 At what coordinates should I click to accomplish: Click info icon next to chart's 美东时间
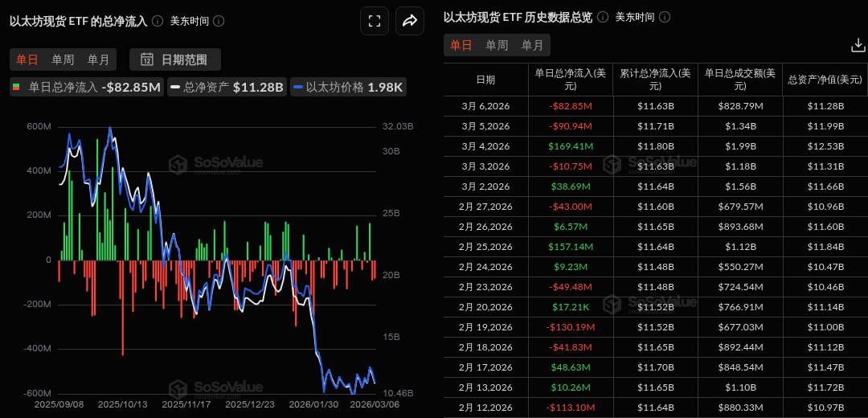click(x=219, y=21)
